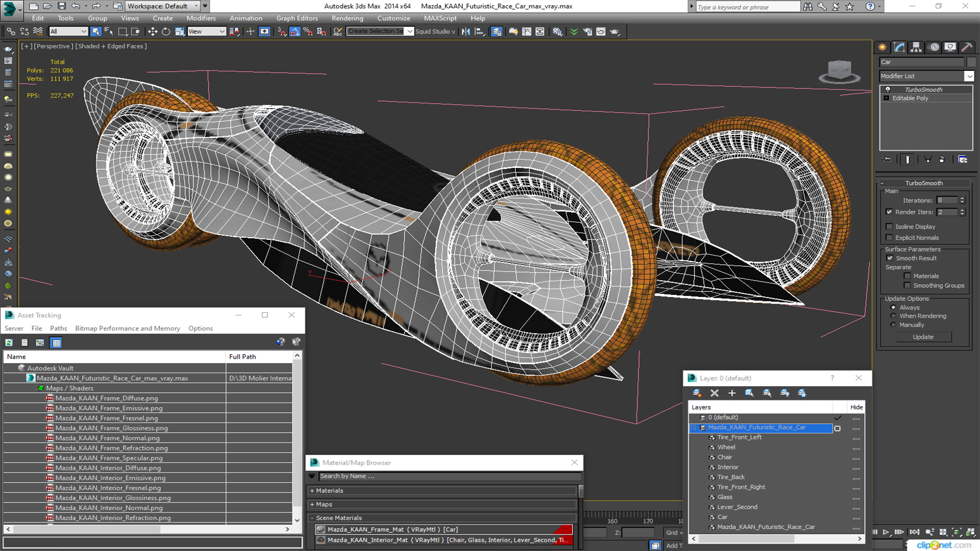This screenshot has height=551, width=980.
Task: Collapse Scene Materials group
Action: [x=312, y=518]
